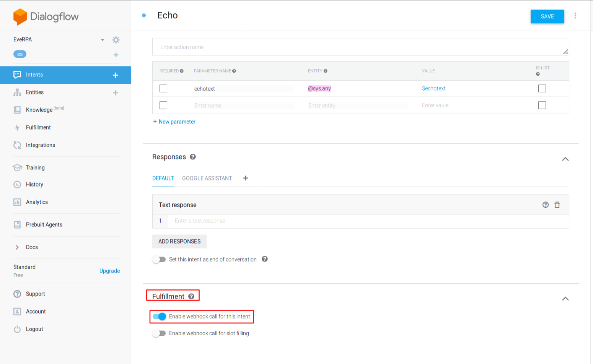Open the three-dot more options menu

(575, 16)
